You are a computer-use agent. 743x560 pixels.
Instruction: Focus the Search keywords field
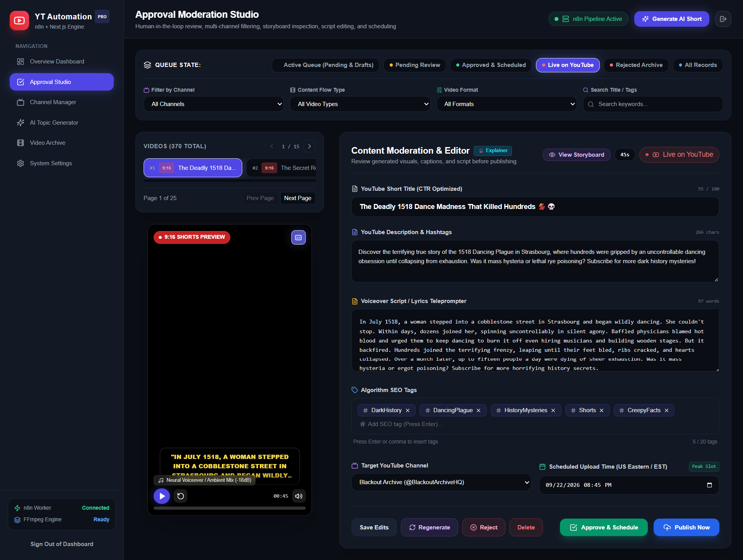653,104
